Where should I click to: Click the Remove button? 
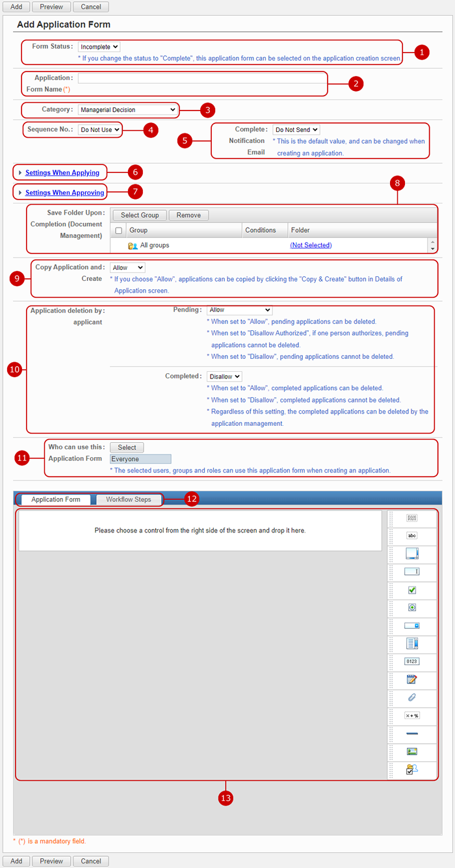189,215
